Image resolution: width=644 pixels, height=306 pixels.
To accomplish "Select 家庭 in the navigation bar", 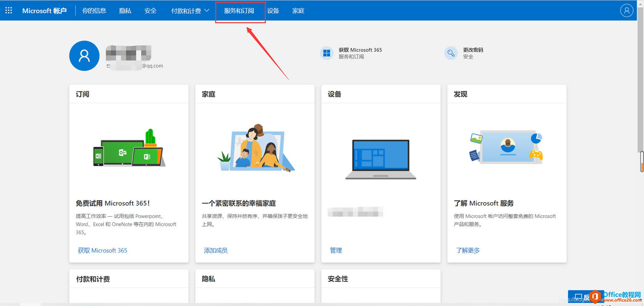I will (x=298, y=10).
